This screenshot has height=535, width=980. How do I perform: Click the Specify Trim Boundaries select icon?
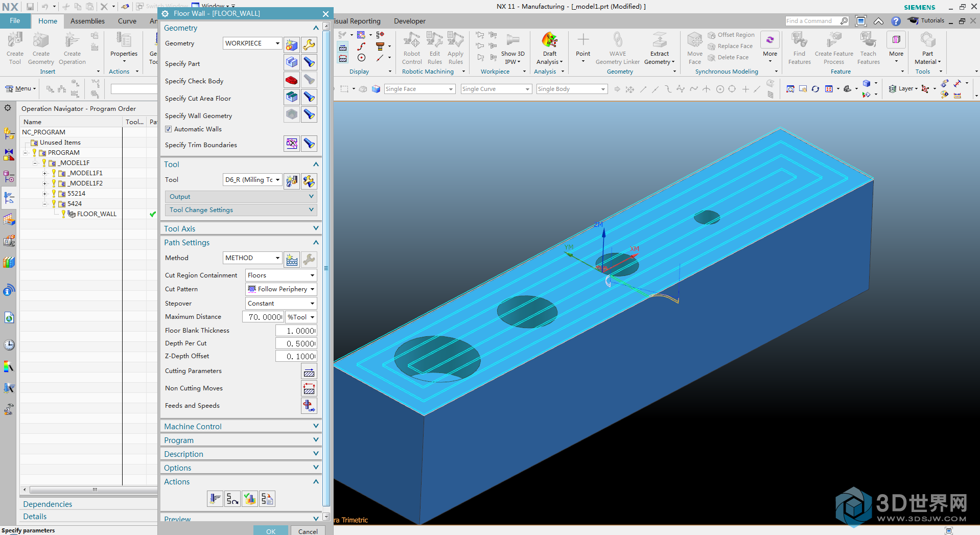coord(292,144)
